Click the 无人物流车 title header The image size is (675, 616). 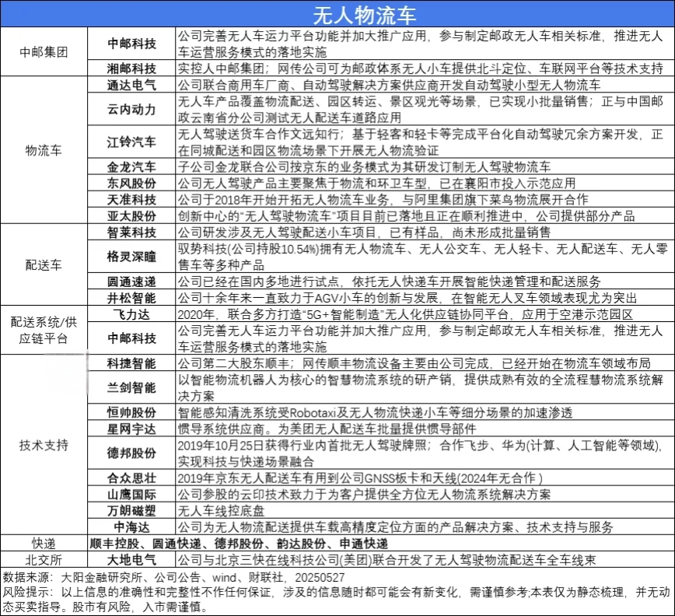(x=337, y=15)
